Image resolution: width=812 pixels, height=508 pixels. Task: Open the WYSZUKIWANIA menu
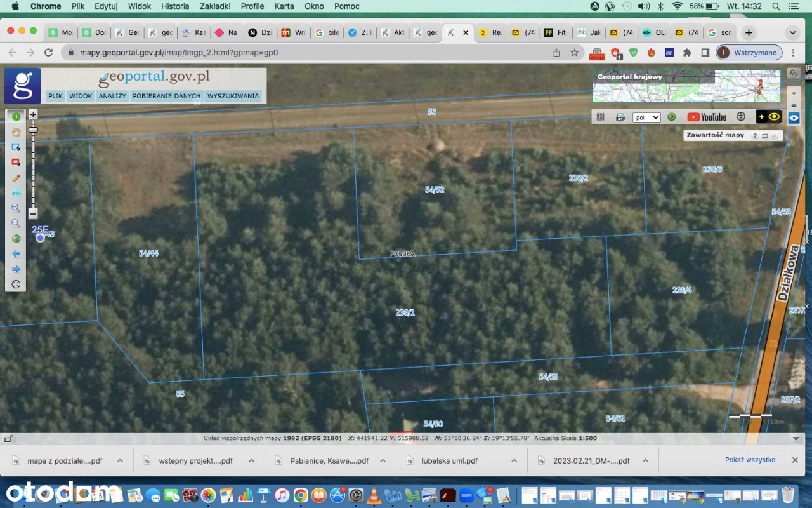coord(233,96)
